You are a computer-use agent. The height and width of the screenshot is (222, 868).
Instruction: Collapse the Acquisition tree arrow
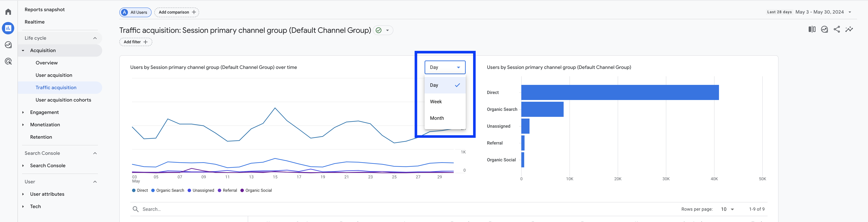23,51
